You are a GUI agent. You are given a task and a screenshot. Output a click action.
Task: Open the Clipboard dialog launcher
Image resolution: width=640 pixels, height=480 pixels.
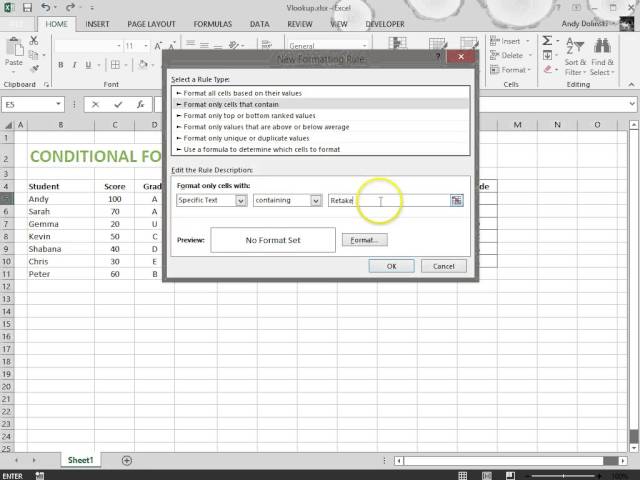point(46,84)
